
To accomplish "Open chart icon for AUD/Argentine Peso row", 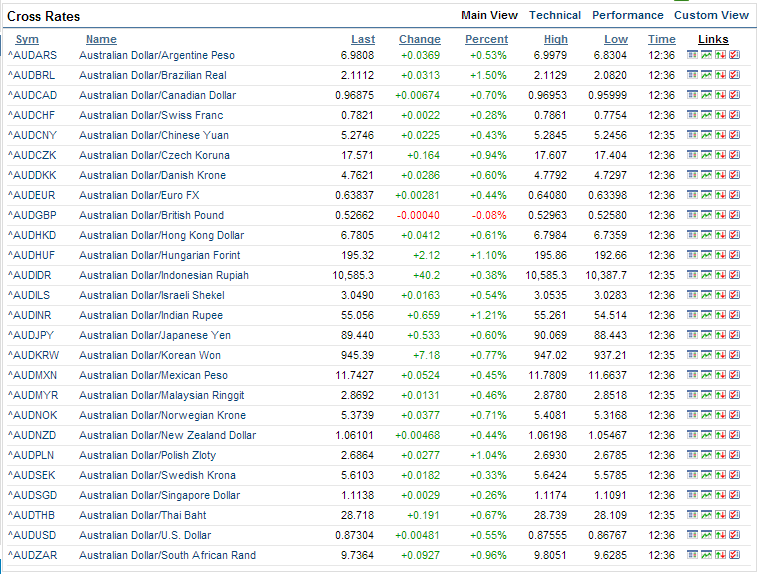I will coord(707,55).
